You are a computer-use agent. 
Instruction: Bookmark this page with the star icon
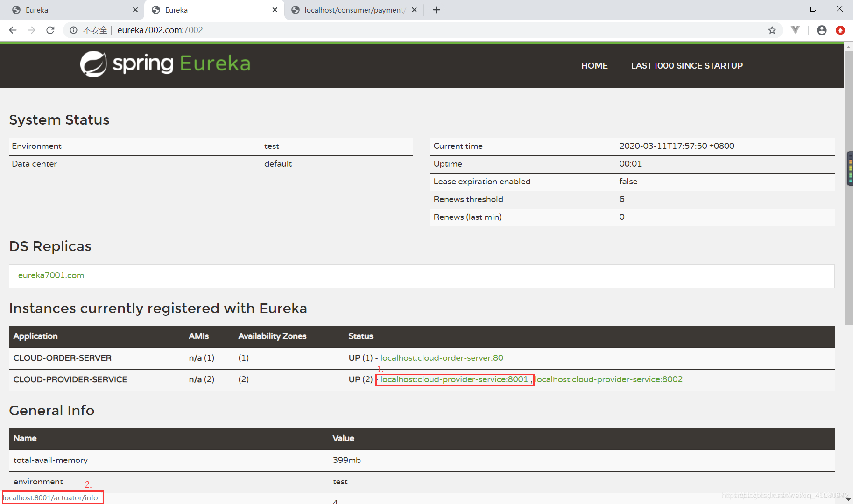point(772,30)
